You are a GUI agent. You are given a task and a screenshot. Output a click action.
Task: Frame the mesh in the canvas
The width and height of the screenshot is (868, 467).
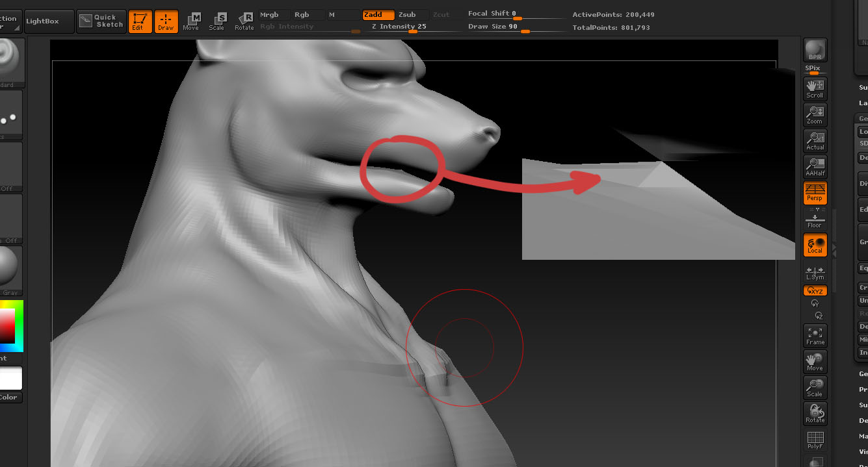tap(815, 336)
